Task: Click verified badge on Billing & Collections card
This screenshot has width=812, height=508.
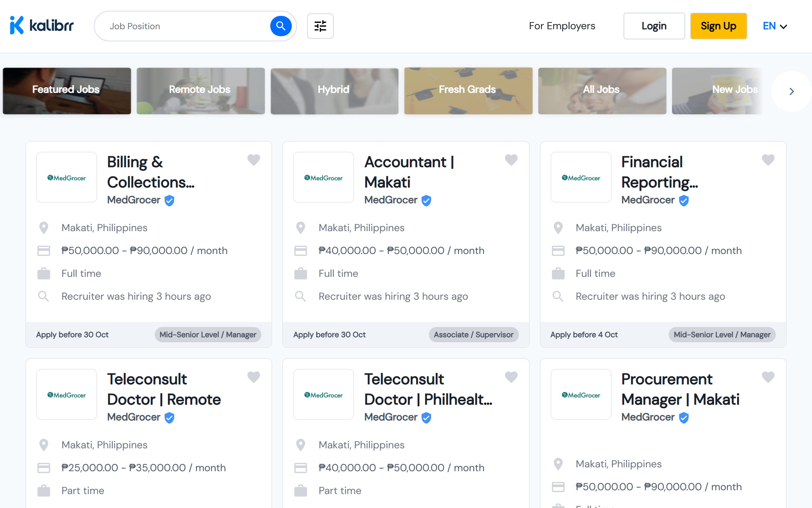Action: point(169,201)
